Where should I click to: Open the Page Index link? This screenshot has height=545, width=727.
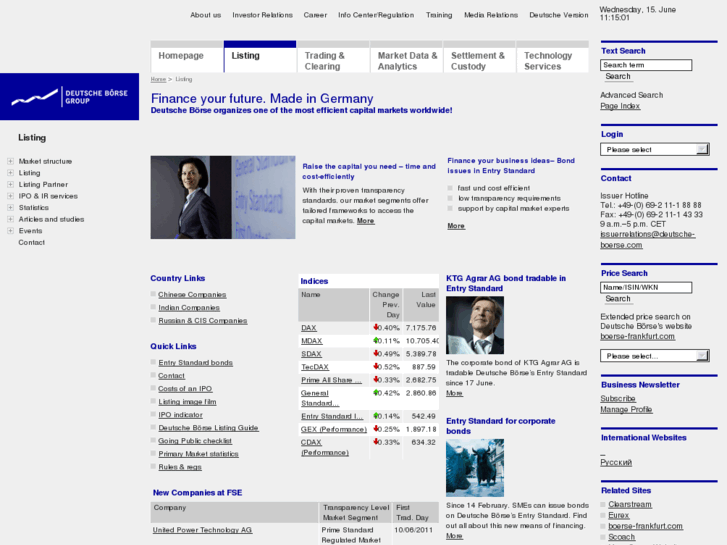tap(620, 106)
